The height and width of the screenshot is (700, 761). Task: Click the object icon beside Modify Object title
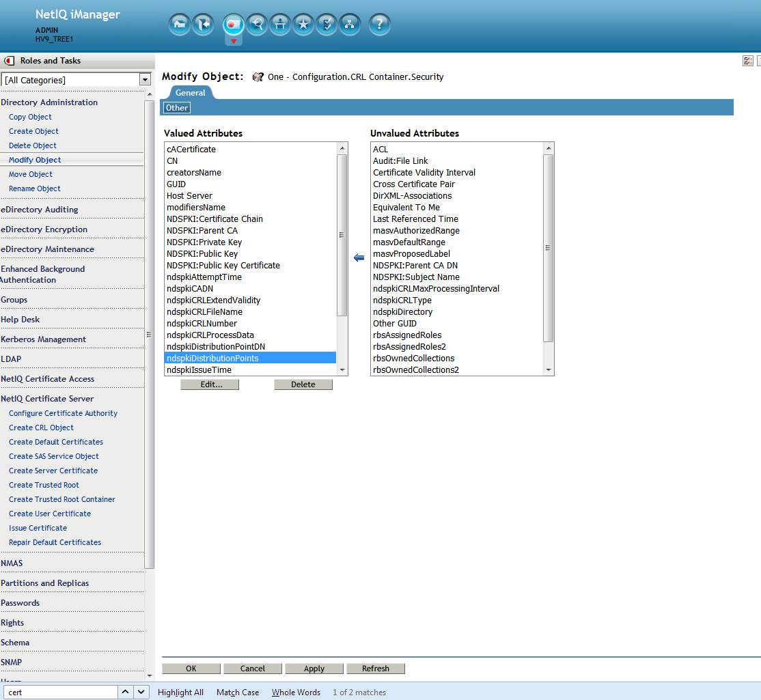[x=258, y=76]
